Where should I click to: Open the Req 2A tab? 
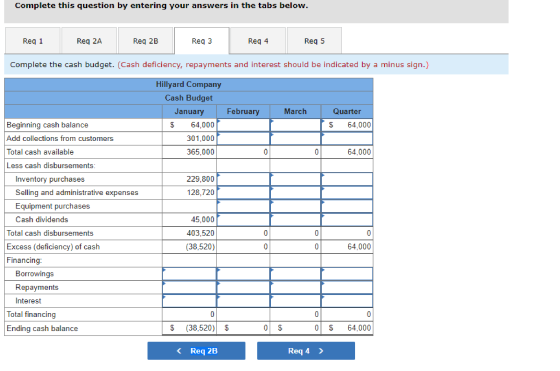(x=89, y=41)
